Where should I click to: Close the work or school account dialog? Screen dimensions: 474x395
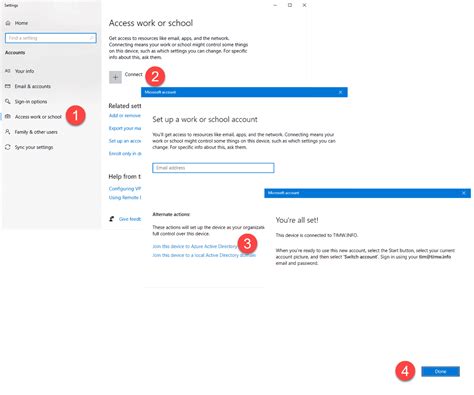click(x=340, y=92)
